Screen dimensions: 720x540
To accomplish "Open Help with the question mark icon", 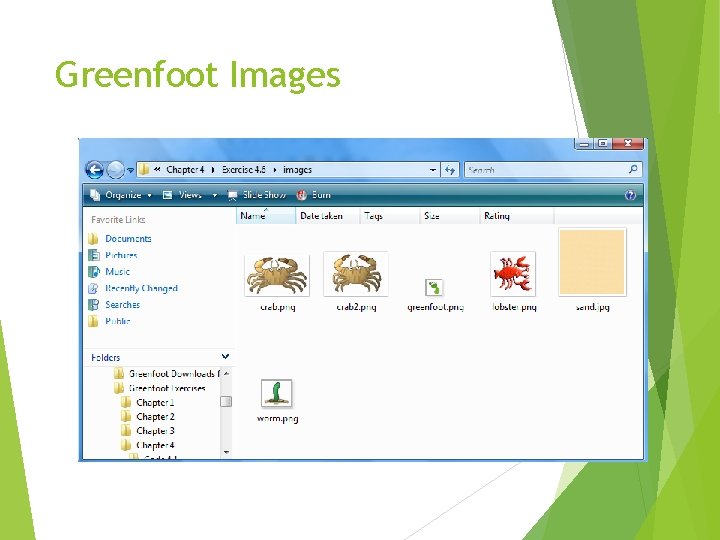I will click(630, 195).
